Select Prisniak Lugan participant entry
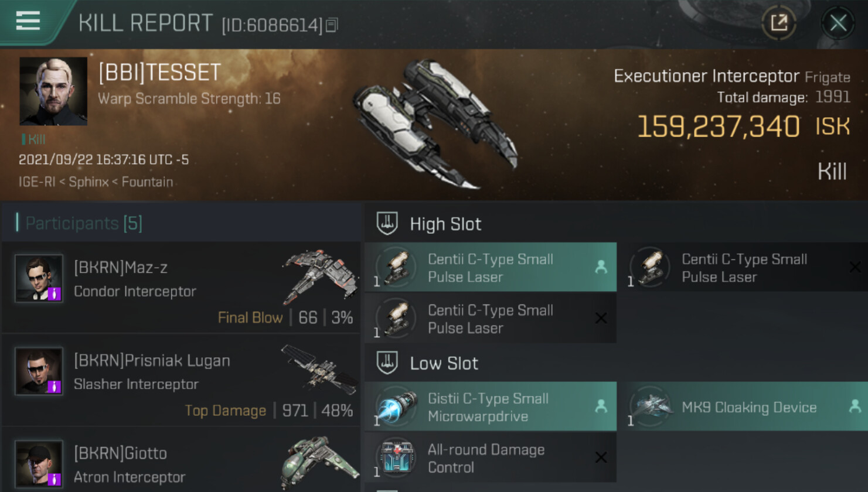This screenshot has width=868, height=492. pos(182,380)
